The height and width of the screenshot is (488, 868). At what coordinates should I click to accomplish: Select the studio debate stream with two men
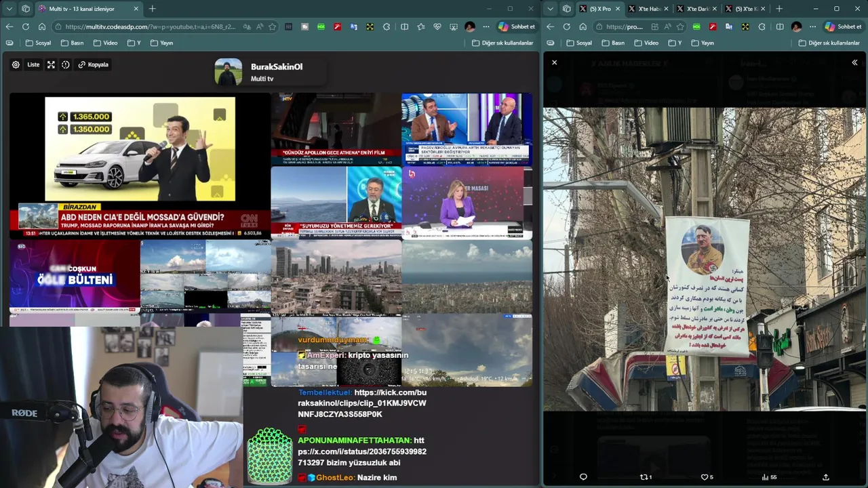tap(467, 129)
